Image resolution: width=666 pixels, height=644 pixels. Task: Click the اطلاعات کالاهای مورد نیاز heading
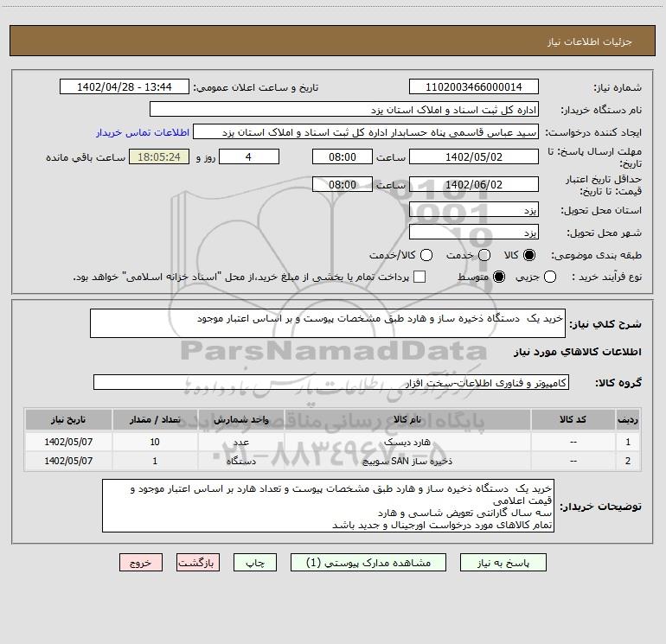(577, 352)
